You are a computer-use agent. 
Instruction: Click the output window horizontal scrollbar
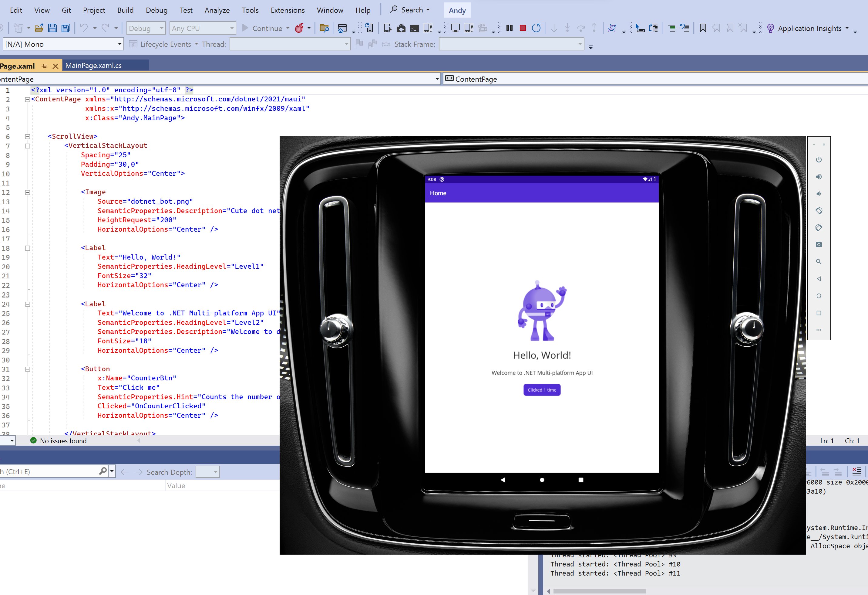(x=600, y=591)
